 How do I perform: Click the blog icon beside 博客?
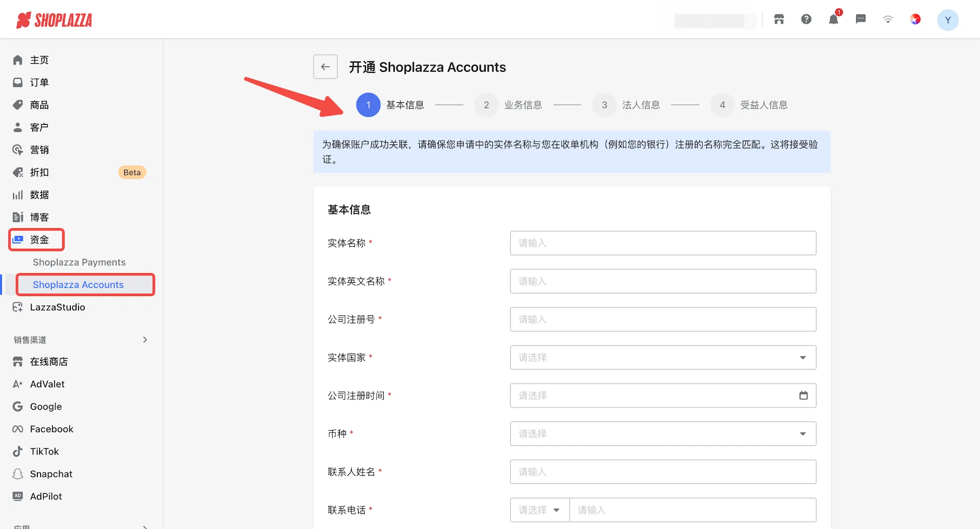click(18, 217)
